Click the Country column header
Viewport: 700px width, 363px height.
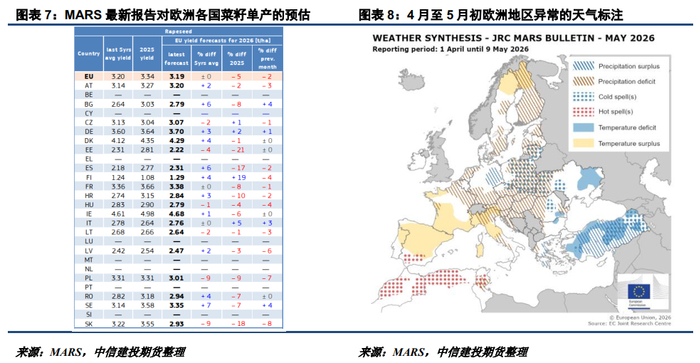[x=89, y=54]
